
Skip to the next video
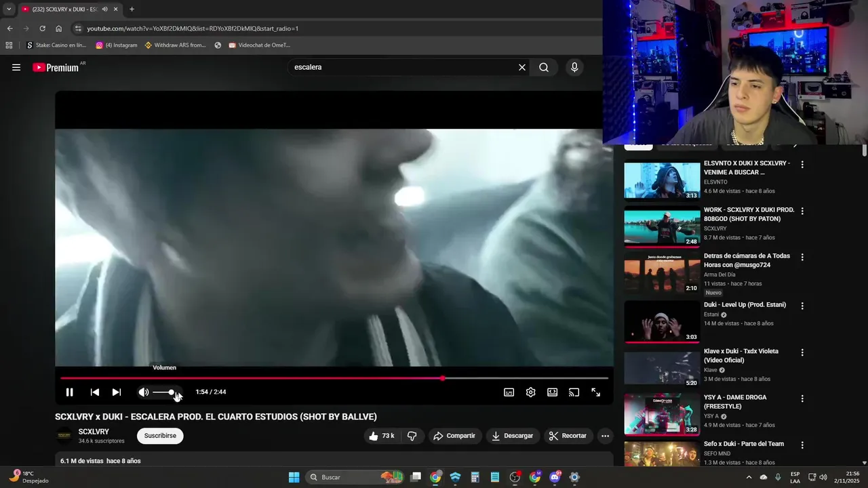pyautogui.click(x=117, y=392)
